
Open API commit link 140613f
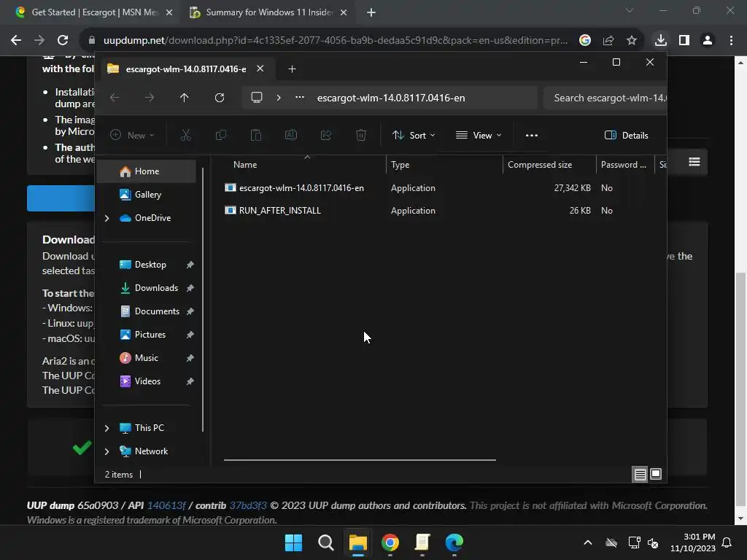coord(166,506)
